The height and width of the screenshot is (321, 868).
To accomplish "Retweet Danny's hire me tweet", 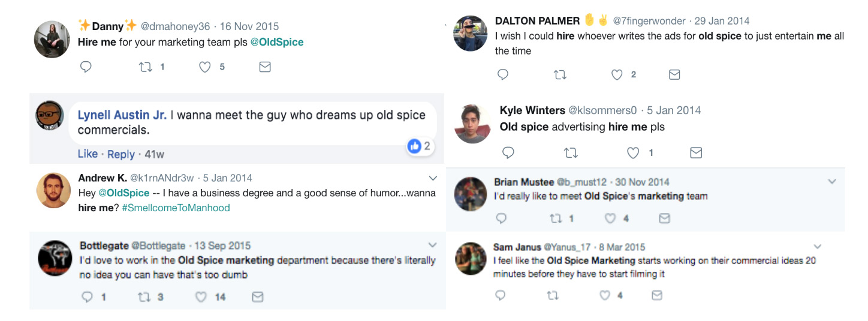I will (x=146, y=67).
